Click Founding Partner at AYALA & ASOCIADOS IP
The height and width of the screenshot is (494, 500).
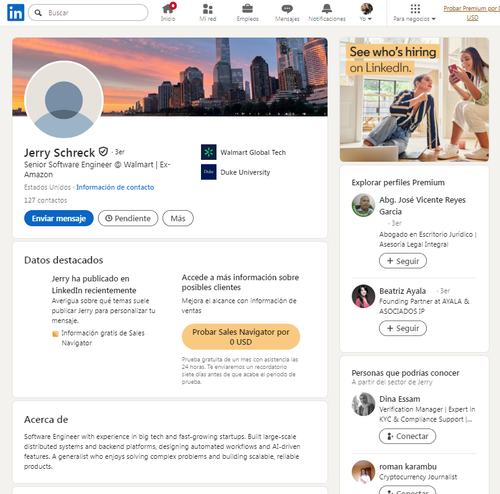[424, 306]
